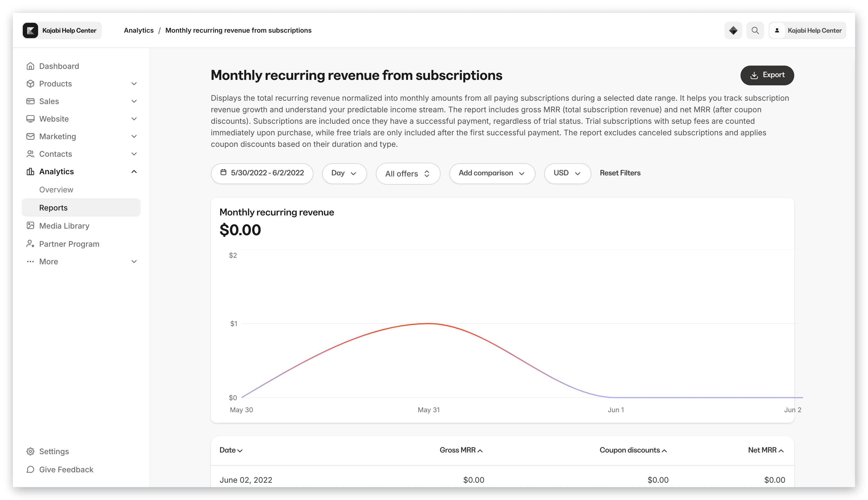868x500 pixels.
Task: Click the Partner Program person-star icon
Action: [x=30, y=244]
